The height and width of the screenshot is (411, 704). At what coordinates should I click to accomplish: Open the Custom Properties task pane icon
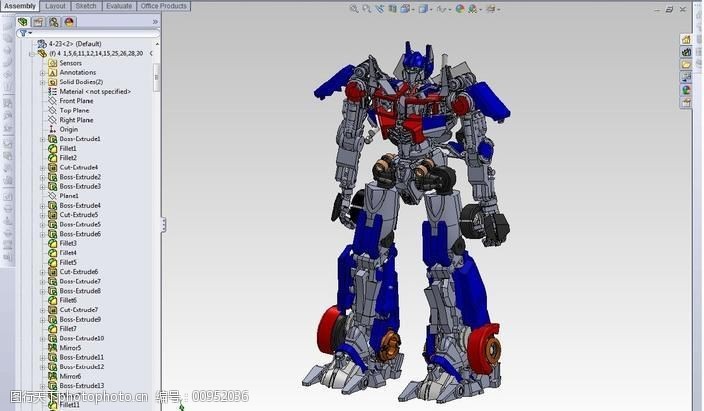click(686, 103)
